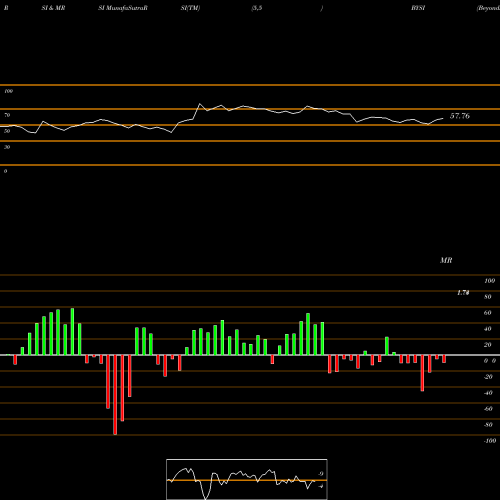Image resolution: width=500 pixels, height=500 pixels.
Task: Click the tallest red MR histogram bar
Action: (x=115, y=395)
